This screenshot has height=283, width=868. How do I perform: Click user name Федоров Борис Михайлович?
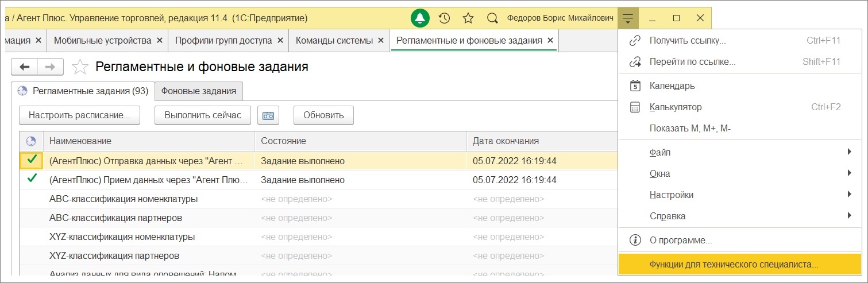click(560, 18)
